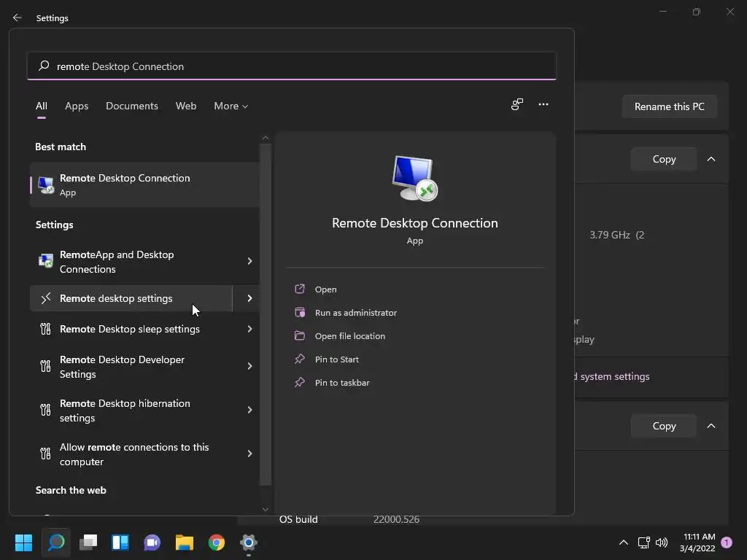747x560 pixels.
Task: Open Remote desktop settings result
Action: click(x=131, y=298)
